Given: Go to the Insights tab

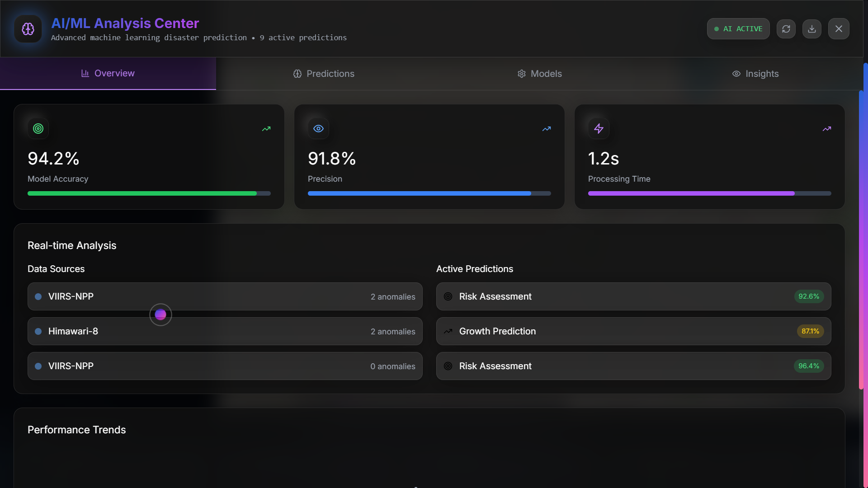Looking at the screenshot, I should (x=755, y=74).
